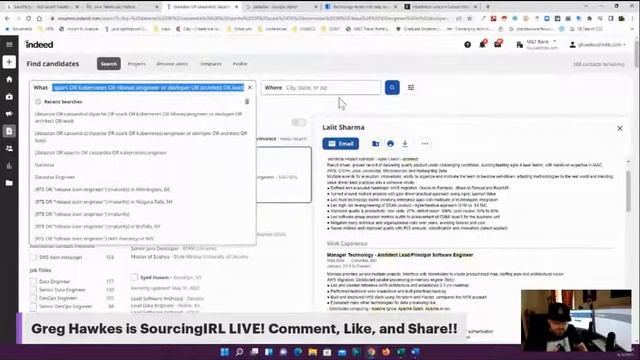Open the Jobs briefcase icon in sidebar
The height and width of the screenshot is (360, 640).
click(x=9, y=97)
